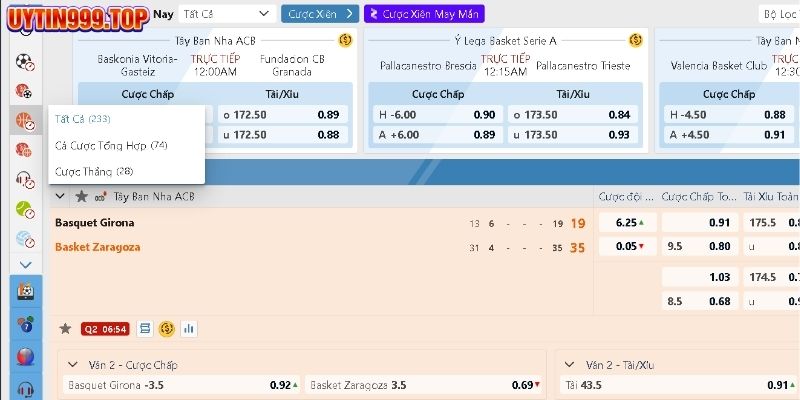Choose Cược Thẳng (28) from the menu
800x400 pixels.
(x=93, y=171)
